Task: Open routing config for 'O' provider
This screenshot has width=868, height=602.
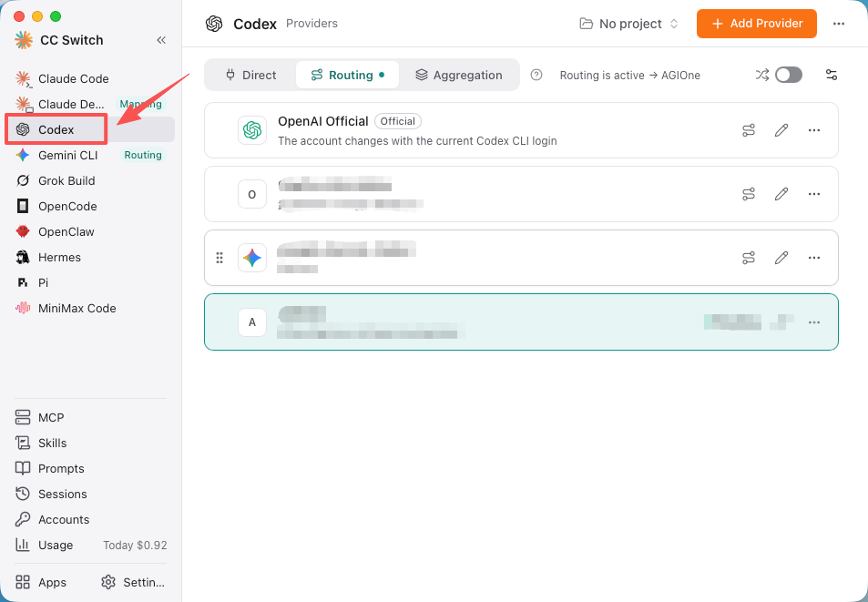Action: pyautogui.click(x=749, y=194)
